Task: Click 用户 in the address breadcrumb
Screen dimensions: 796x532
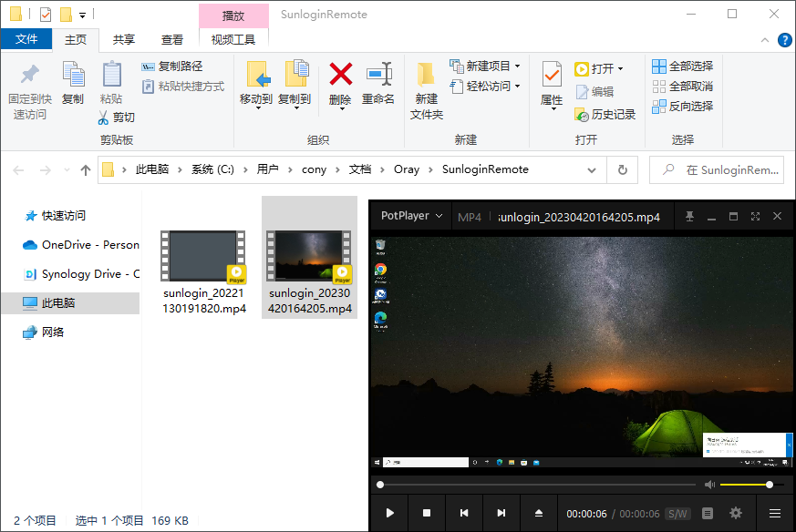Action: point(267,169)
